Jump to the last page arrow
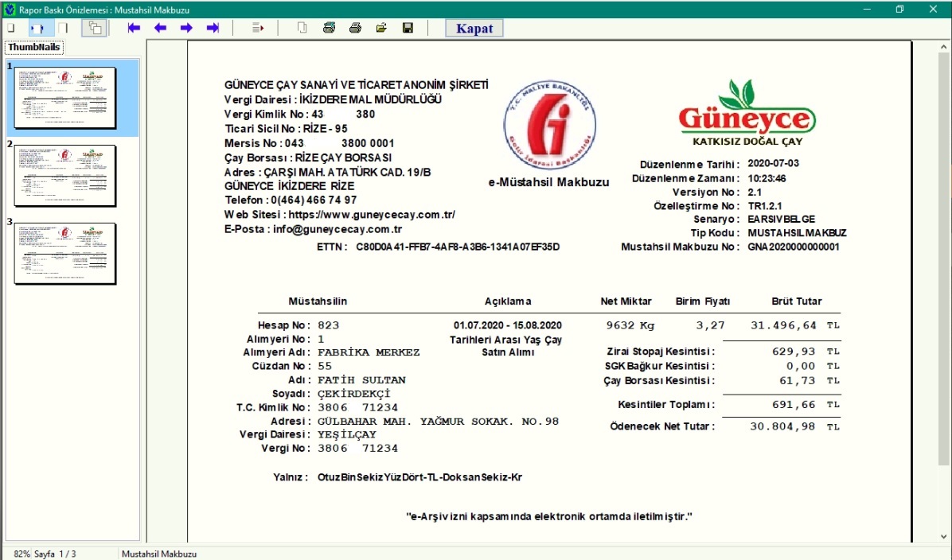 tap(213, 28)
